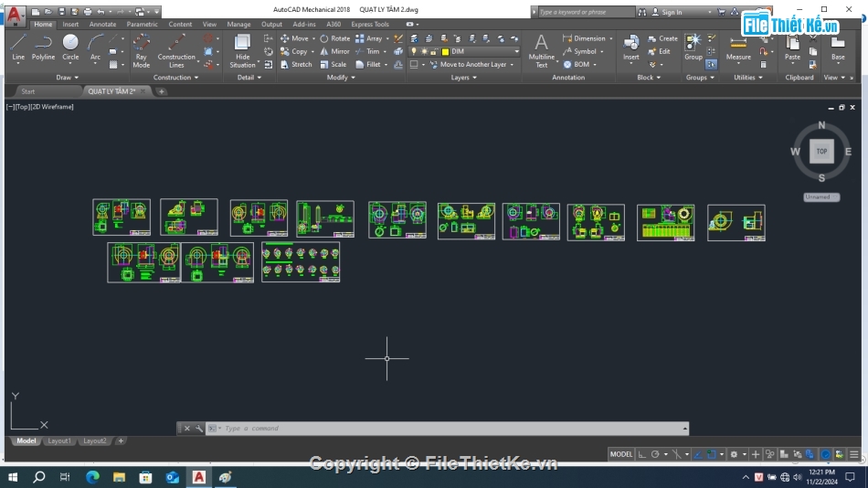Click the Undo arrow icon
Image resolution: width=868 pixels, height=488 pixels.
(101, 12)
